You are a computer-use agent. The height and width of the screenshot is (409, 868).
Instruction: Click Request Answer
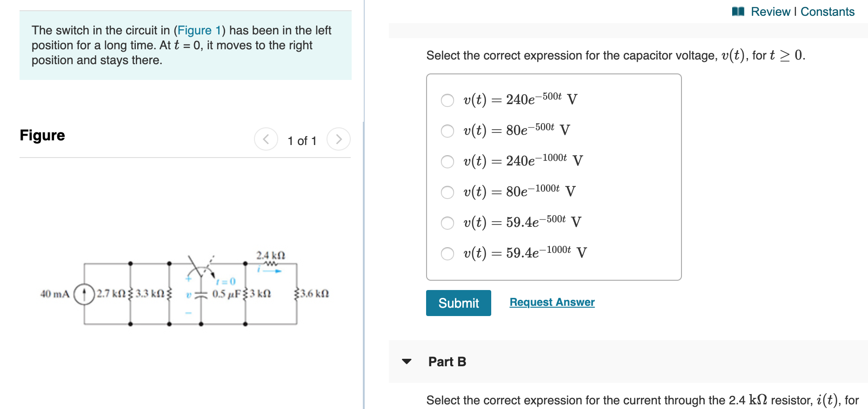tap(552, 302)
